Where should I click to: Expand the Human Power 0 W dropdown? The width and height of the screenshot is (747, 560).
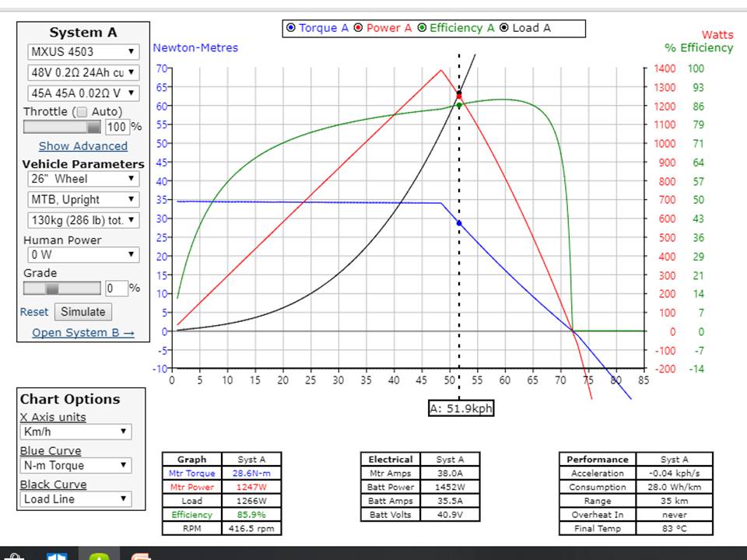pyautogui.click(x=82, y=254)
